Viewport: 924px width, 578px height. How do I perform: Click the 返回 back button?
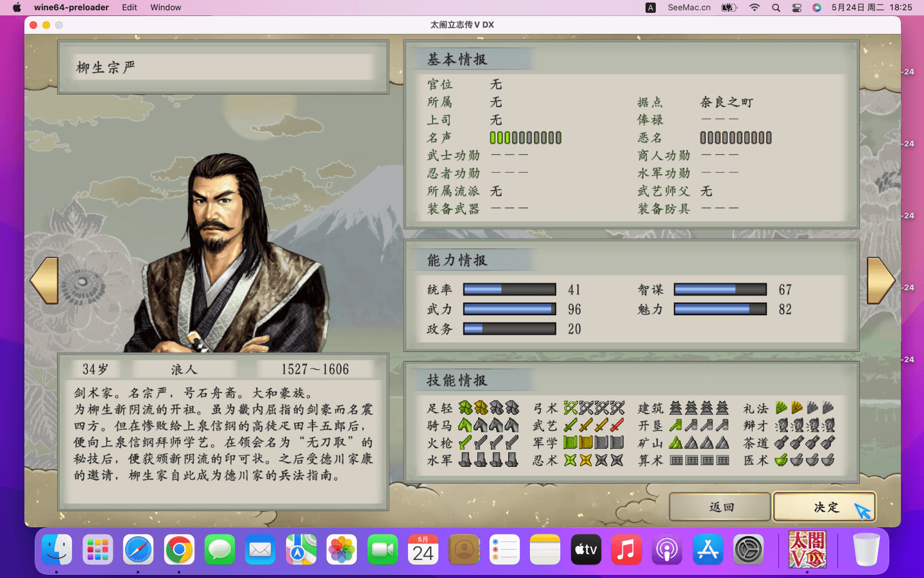click(x=719, y=507)
